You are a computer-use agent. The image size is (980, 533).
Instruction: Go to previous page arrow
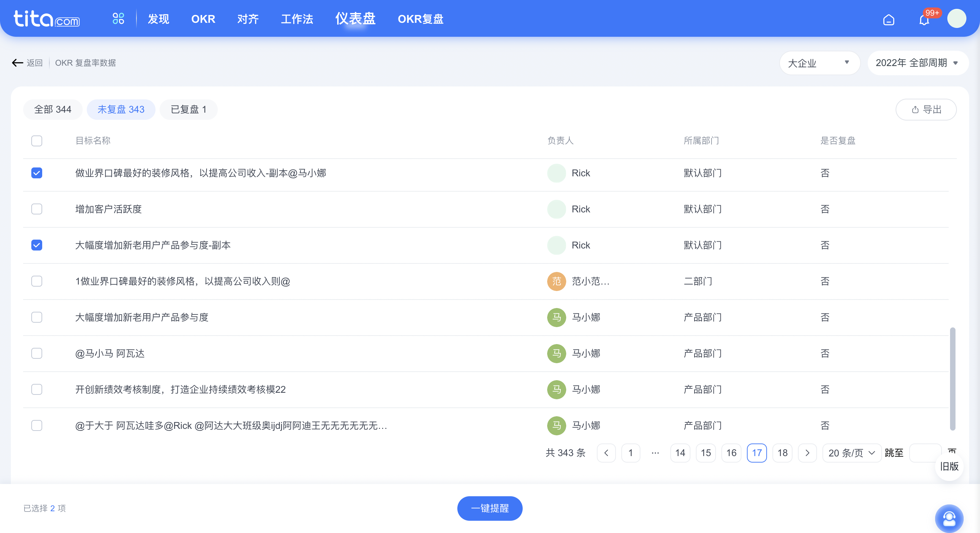606,453
